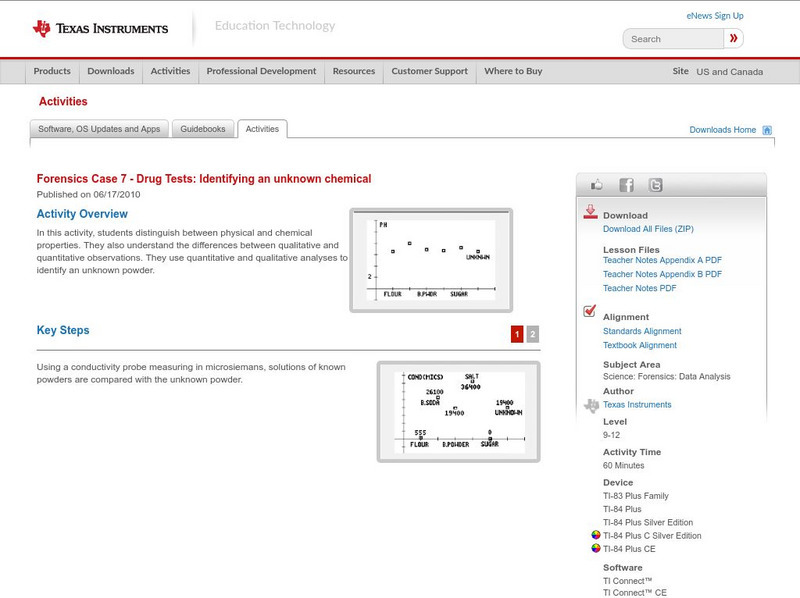Screen dimensions: 800x598
Task: Click the Activity Overview heading
Action: 82,214
